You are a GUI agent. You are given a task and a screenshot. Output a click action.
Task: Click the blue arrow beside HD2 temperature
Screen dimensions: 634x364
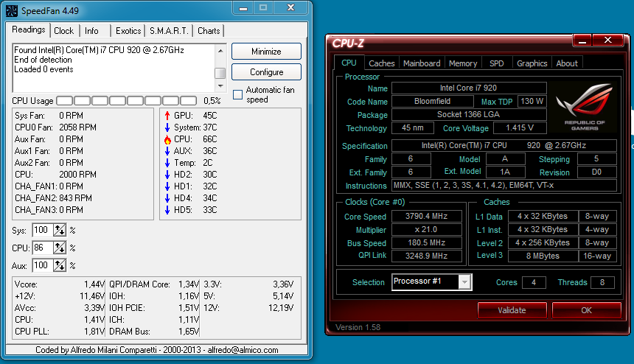click(x=167, y=175)
